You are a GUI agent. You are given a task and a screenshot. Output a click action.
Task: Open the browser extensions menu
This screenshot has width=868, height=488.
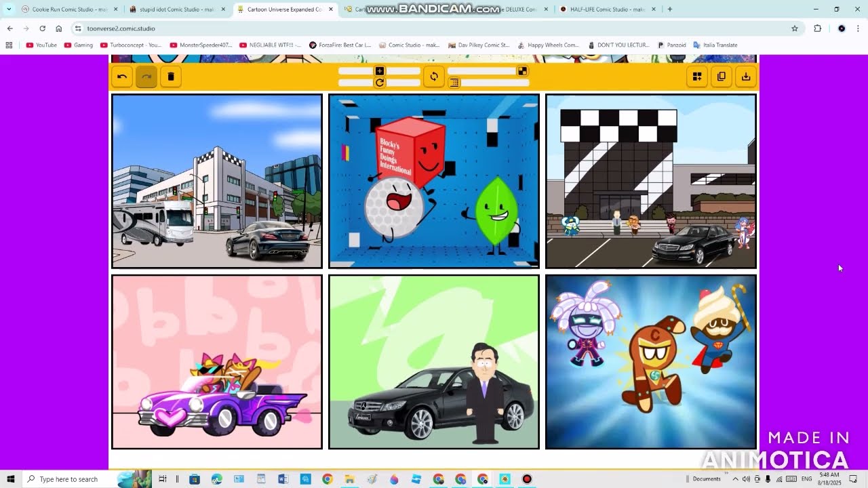click(x=817, y=28)
